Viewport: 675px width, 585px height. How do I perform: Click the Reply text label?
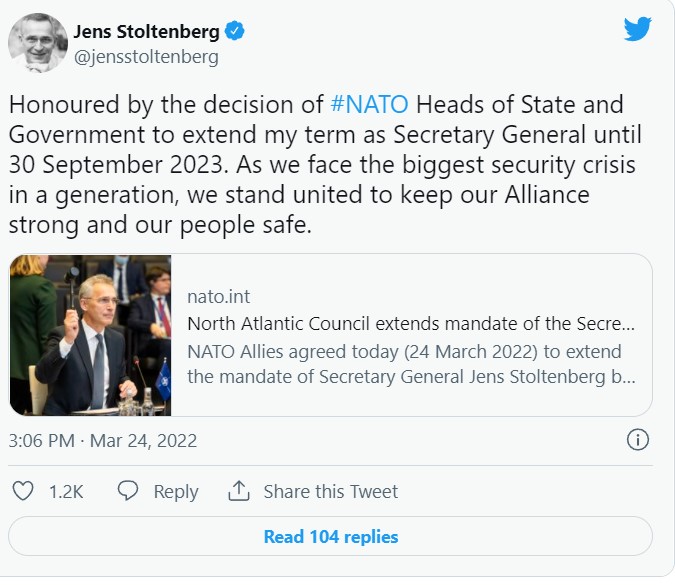pyautogui.click(x=176, y=492)
